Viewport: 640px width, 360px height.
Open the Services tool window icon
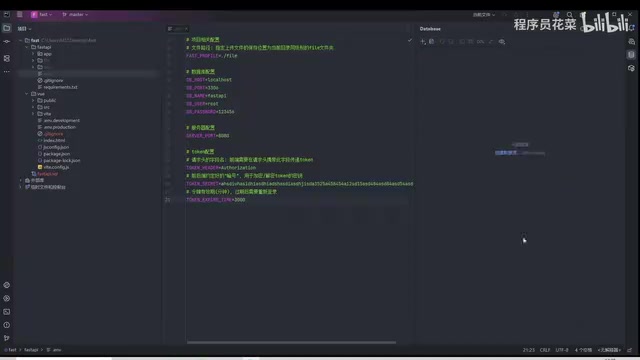pos(7,298)
